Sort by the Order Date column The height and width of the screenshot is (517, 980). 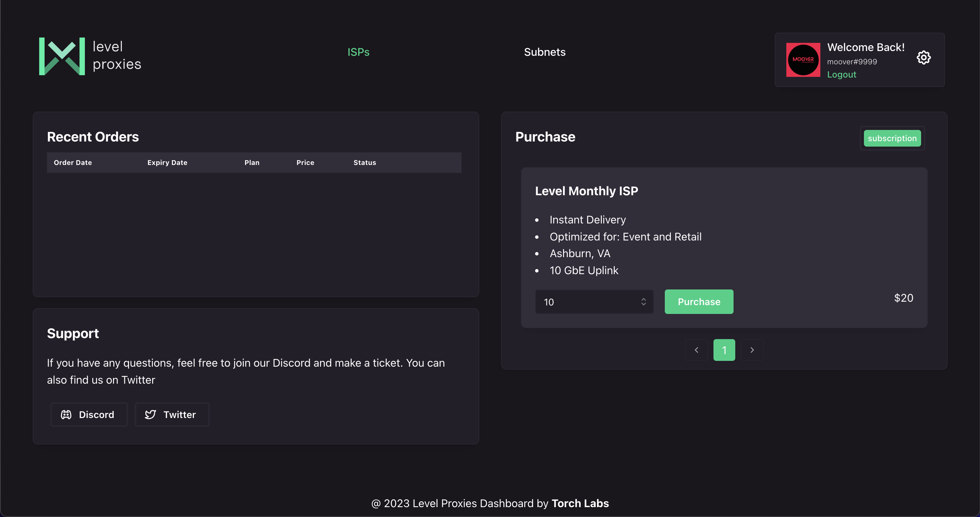(x=73, y=163)
